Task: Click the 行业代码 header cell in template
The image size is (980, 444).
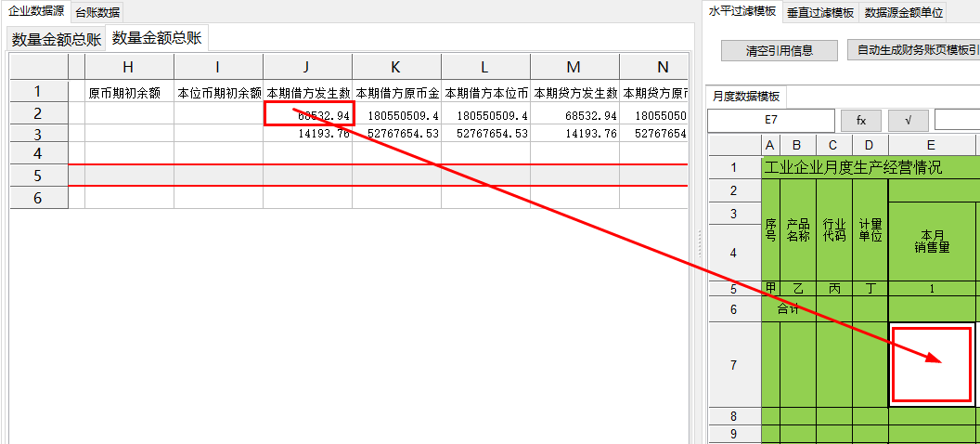Action: (833, 230)
